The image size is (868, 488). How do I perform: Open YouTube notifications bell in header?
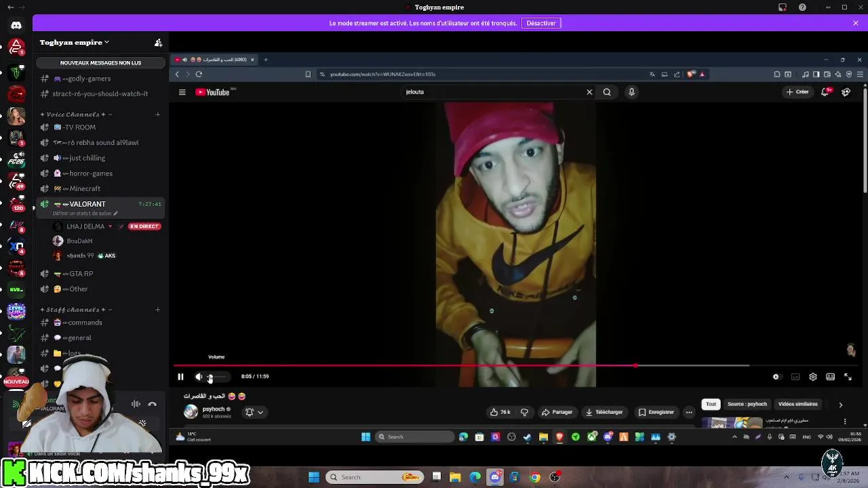[x=825, y=92]
